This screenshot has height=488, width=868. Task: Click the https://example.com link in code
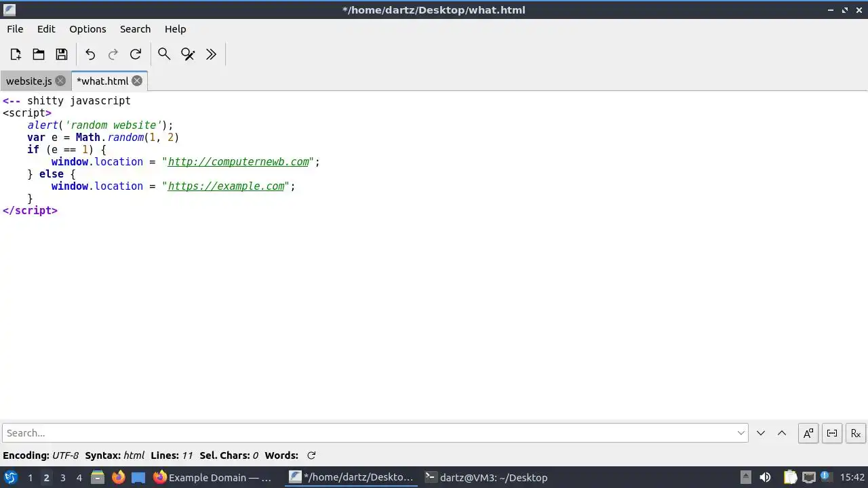point(226,186)
